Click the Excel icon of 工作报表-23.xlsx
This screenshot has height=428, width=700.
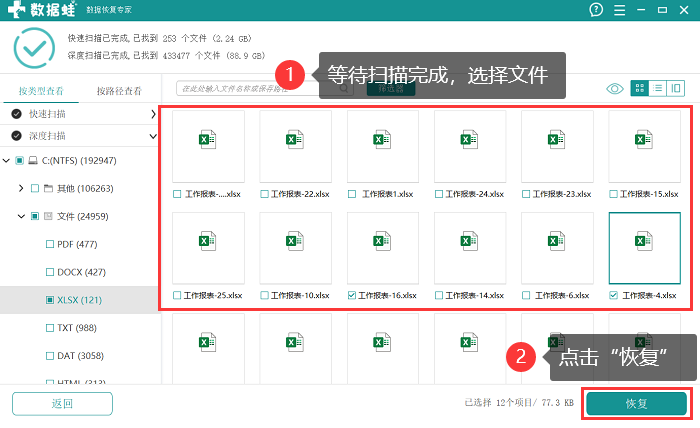557,140
